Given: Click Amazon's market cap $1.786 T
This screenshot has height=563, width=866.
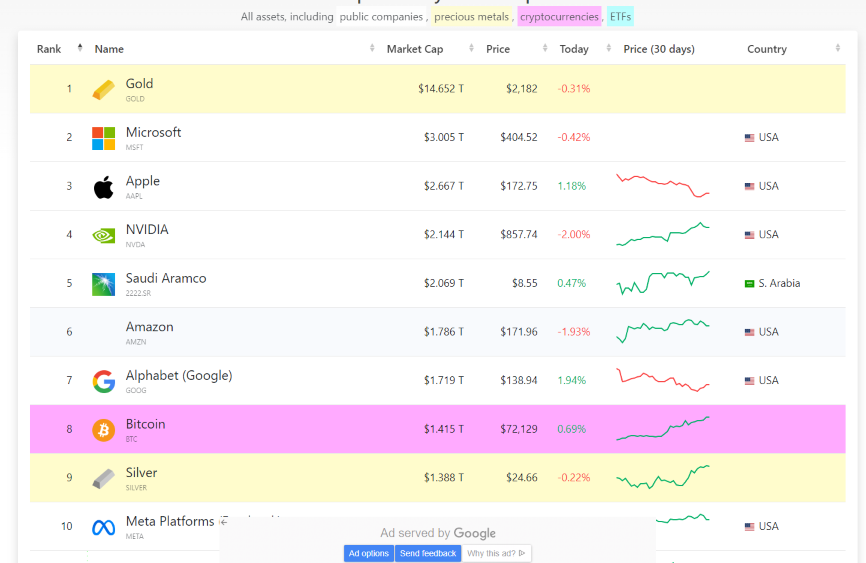Looking at the screenshot, I should (444, 332).
